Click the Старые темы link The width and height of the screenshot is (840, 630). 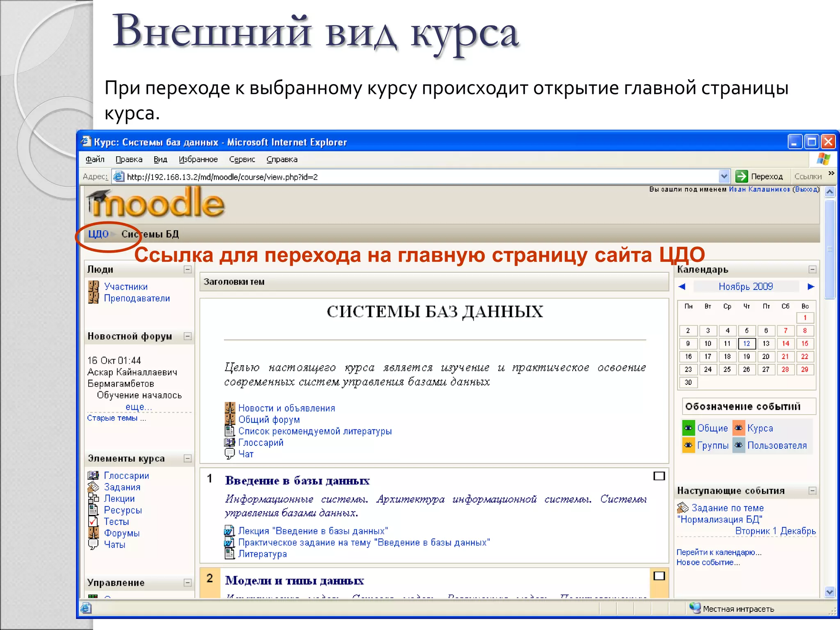116,418
